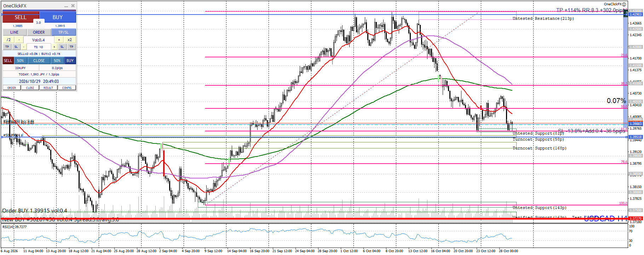Decrease volume with minus beside Vol:0.4

tap(19, 40)
